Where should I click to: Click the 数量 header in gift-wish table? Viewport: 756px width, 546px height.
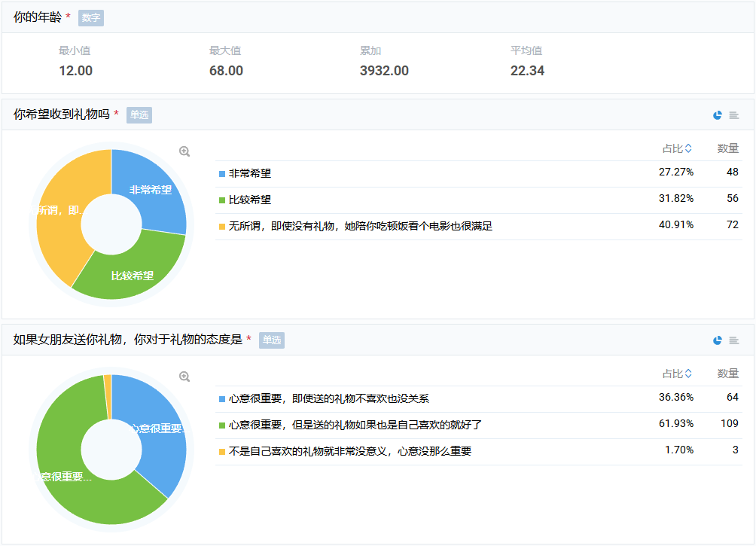click(x=728, y=148)
